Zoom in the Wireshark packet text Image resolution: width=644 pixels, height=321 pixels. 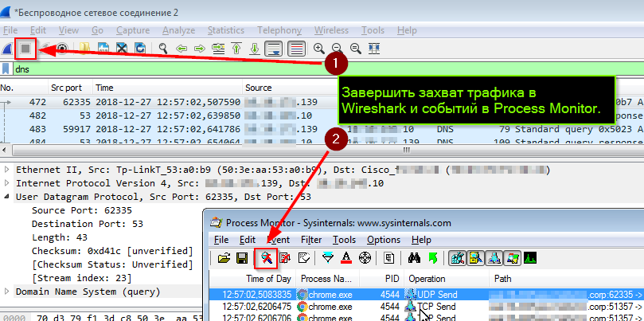click(x=318, y=49)
